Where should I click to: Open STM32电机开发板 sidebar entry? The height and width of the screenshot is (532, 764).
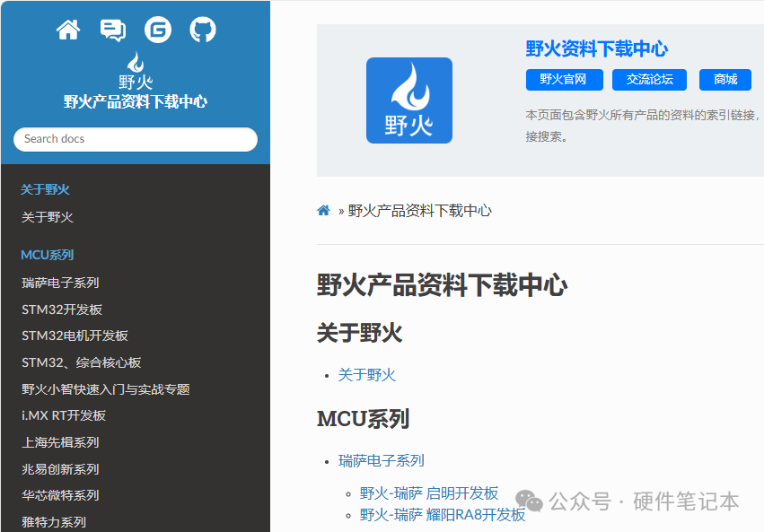click(75, 336)
